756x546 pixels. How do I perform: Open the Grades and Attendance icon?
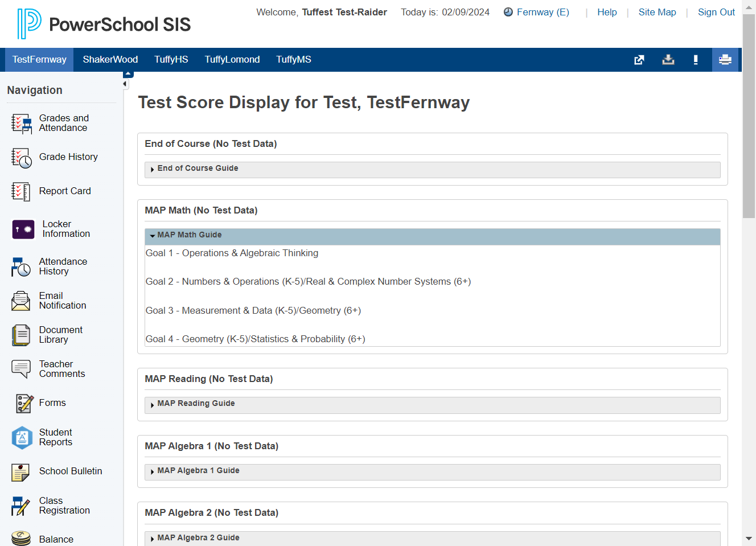tap(22, 124)
